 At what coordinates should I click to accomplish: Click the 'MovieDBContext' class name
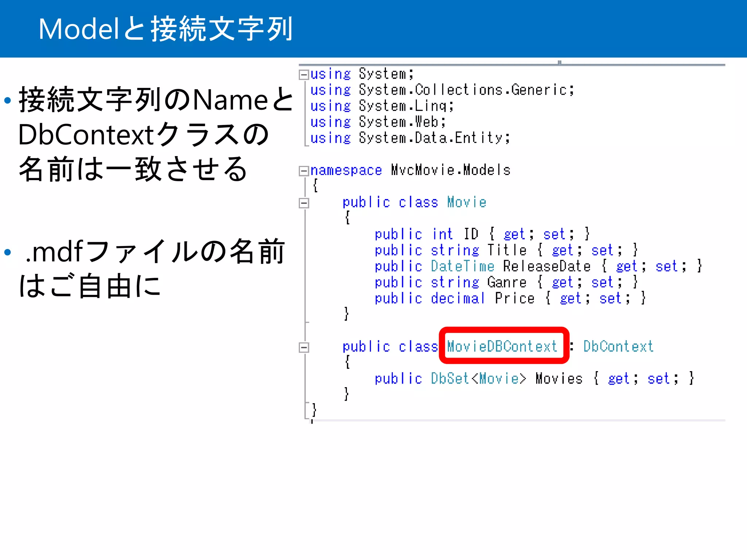(x=502, y=346)
